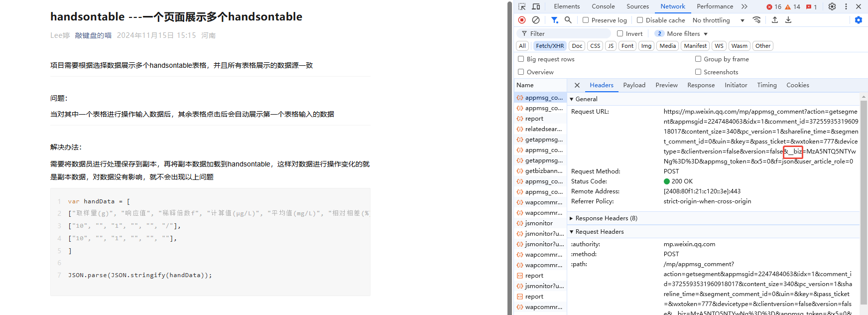Open DevTools settings gear
Image resolution: width=868 pixels, height=315 pixels.
pyautogui.click(x=832, y=6)
